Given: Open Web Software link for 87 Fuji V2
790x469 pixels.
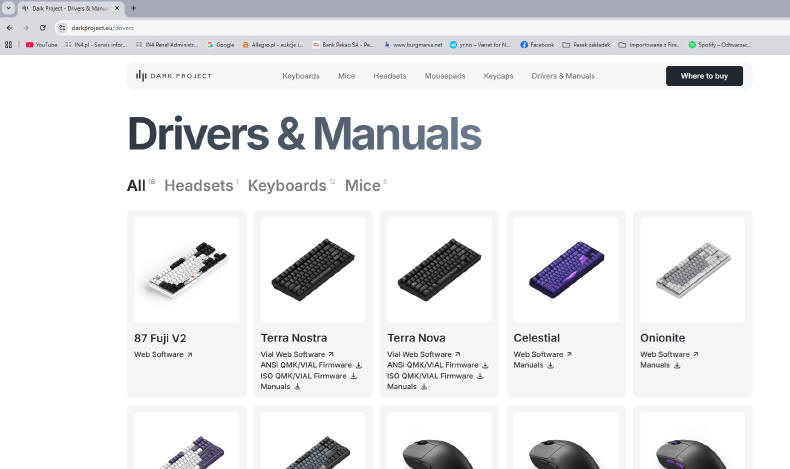Looking at the screenshot, I should (x=163, y=354).
